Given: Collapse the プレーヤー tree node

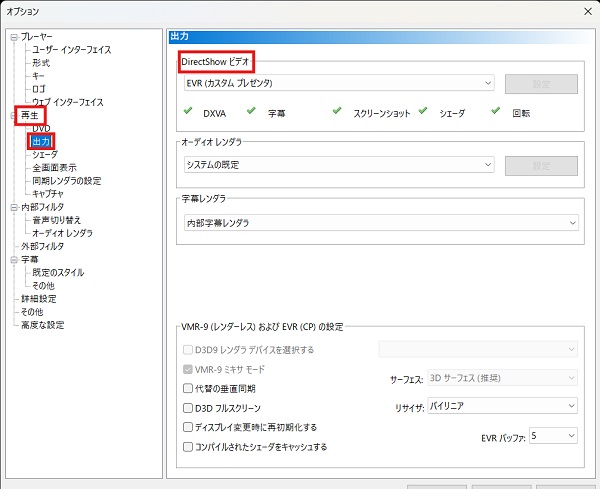Looking at the screenshot, I should click(12, 37).
